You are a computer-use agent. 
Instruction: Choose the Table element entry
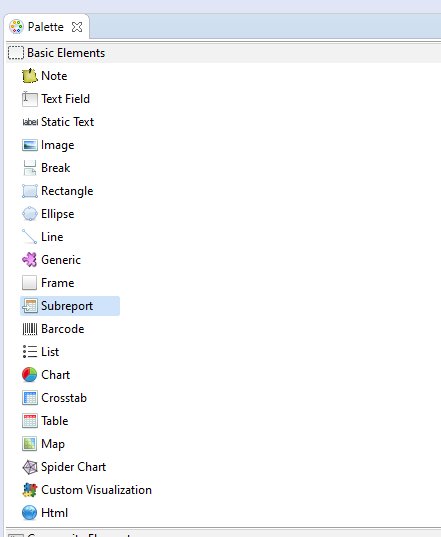[45, 421]
